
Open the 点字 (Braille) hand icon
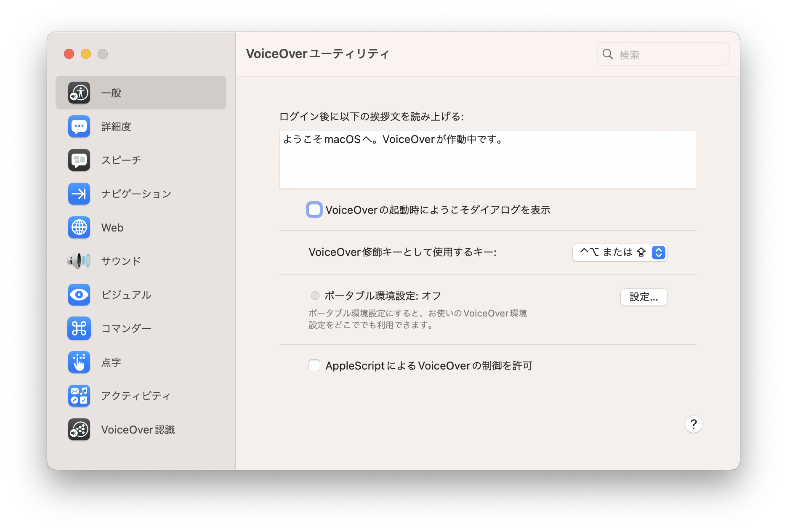coord(79,362)
